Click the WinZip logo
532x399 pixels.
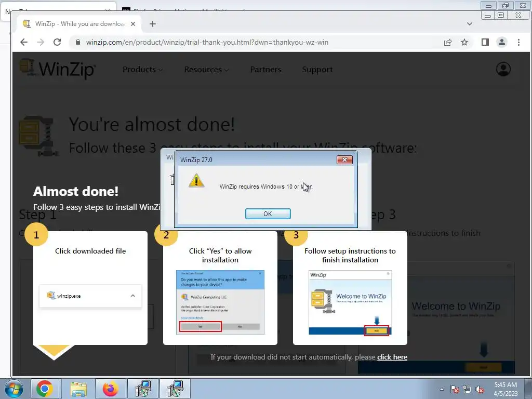(58, 69)
